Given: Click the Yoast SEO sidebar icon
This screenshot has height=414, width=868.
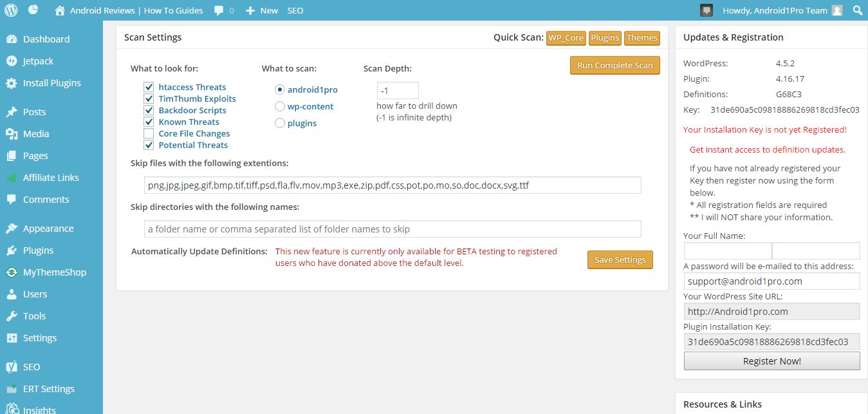Looking at the screenshot, I should coord(12,367).
